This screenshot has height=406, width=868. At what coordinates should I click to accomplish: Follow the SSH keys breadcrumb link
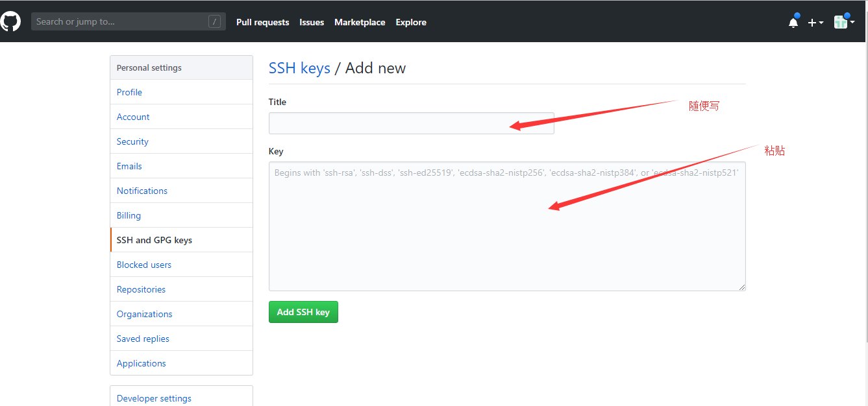(x=299, y=68)
